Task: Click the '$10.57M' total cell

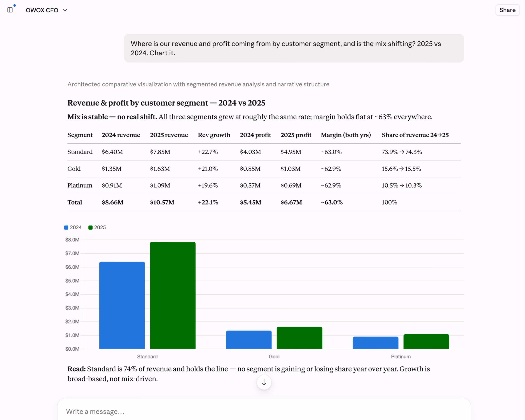Action: [x=162, y=202]
